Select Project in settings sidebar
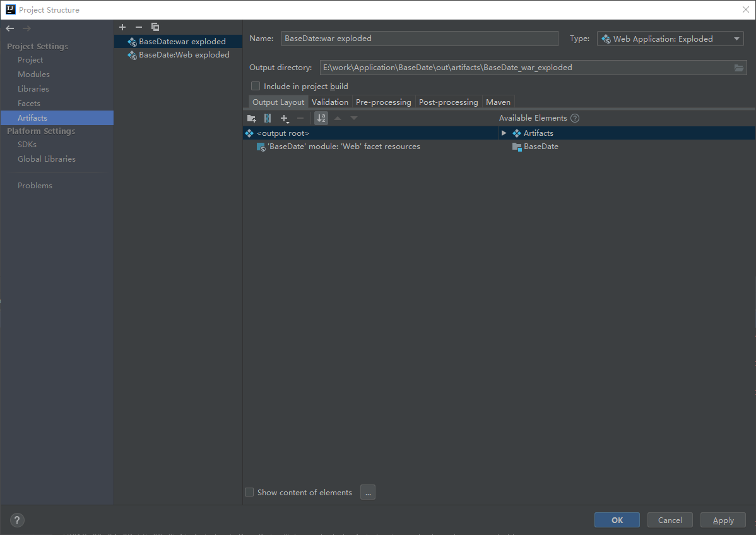This screenshot has height=535, width=756. [30, 60]
